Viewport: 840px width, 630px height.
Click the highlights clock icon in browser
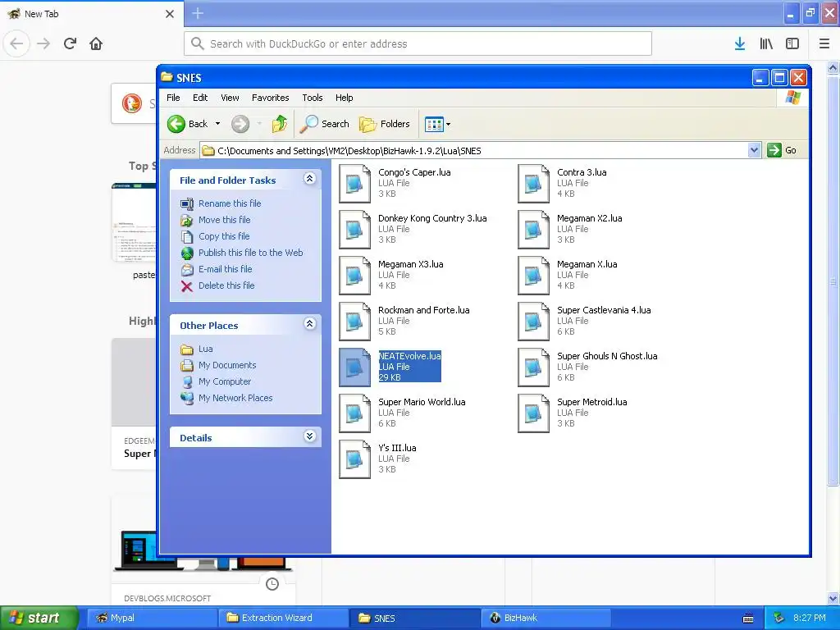272,584
